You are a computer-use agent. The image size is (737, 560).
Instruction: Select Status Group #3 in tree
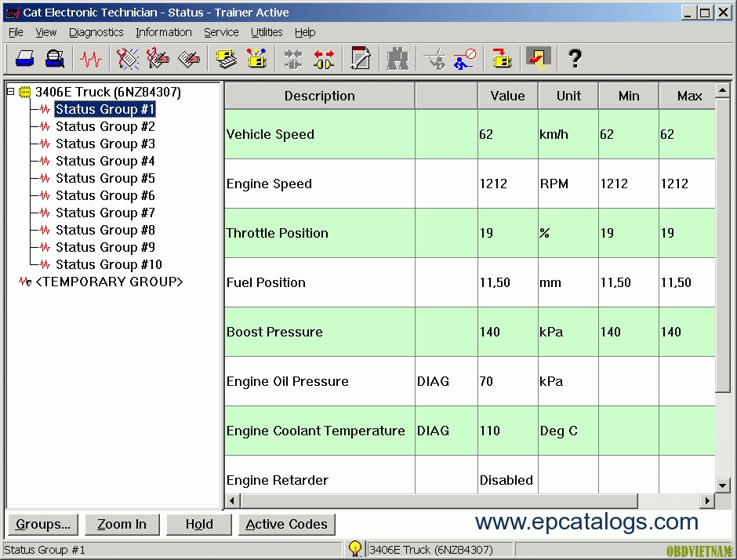pyautogui.click(x=105, y=144)
